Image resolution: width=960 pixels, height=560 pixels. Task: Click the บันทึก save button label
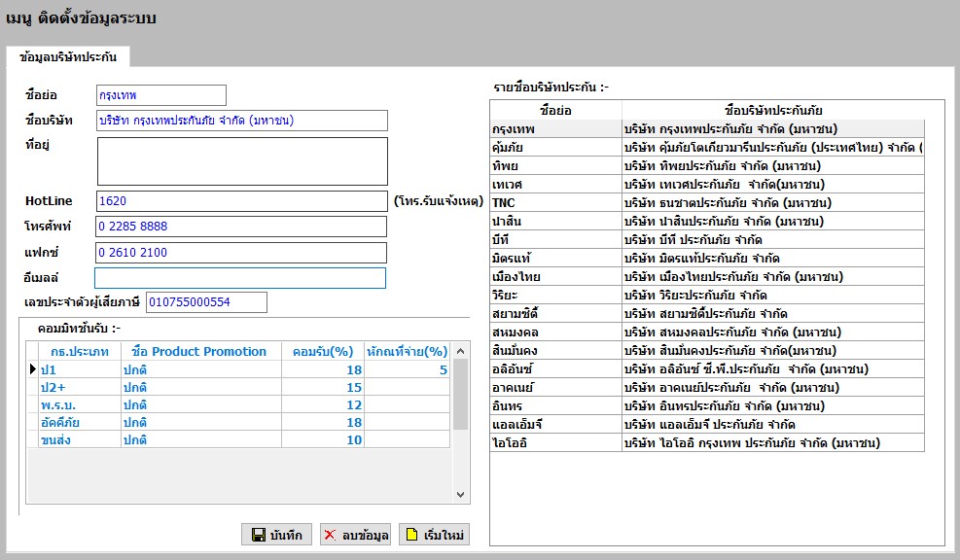(x=286, y=536)
